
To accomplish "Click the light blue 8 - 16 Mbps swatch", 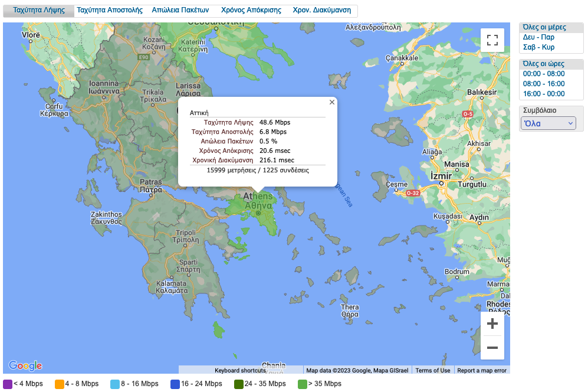I will (x=115, y=384).
